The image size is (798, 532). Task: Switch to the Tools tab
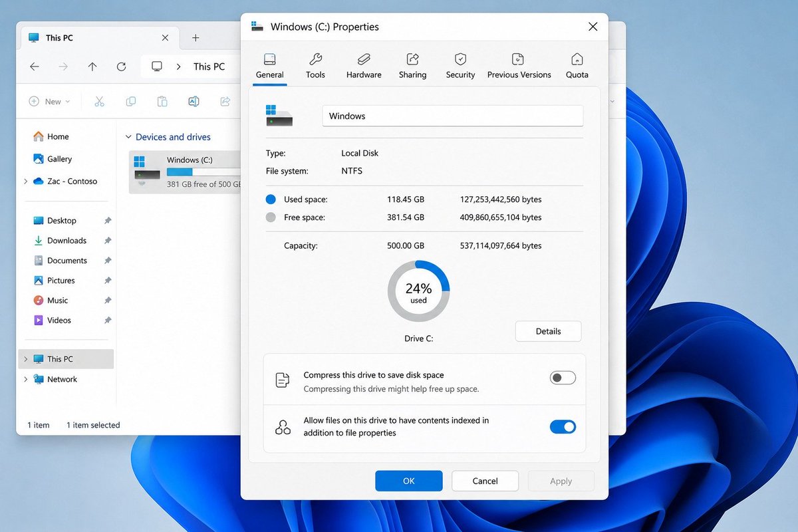coord(315,66)
